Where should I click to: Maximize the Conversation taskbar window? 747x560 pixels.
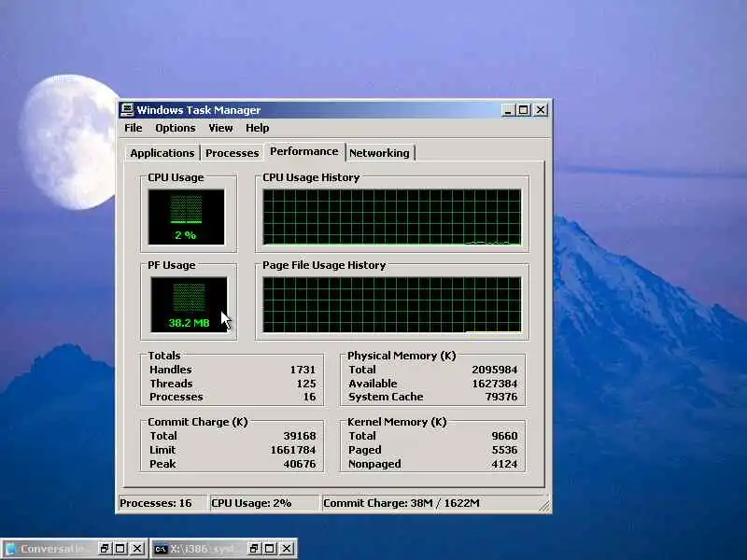[x=120, y=549]
